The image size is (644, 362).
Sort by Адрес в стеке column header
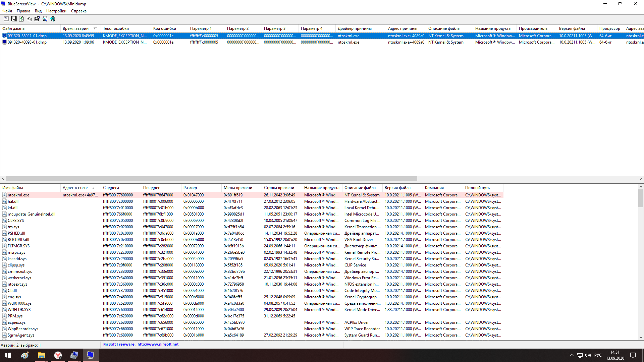click(75, 188)
